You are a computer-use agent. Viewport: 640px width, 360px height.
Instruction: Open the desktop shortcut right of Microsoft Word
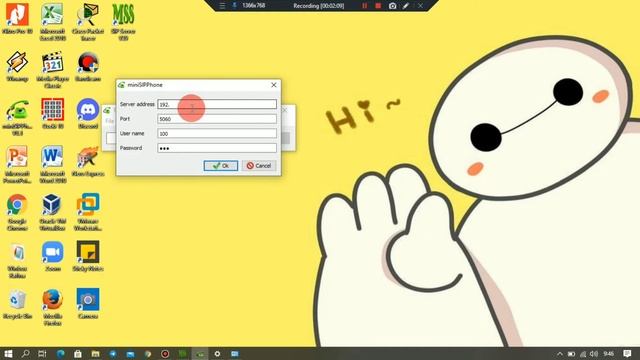pyautogui.click(x=88, y=161)
